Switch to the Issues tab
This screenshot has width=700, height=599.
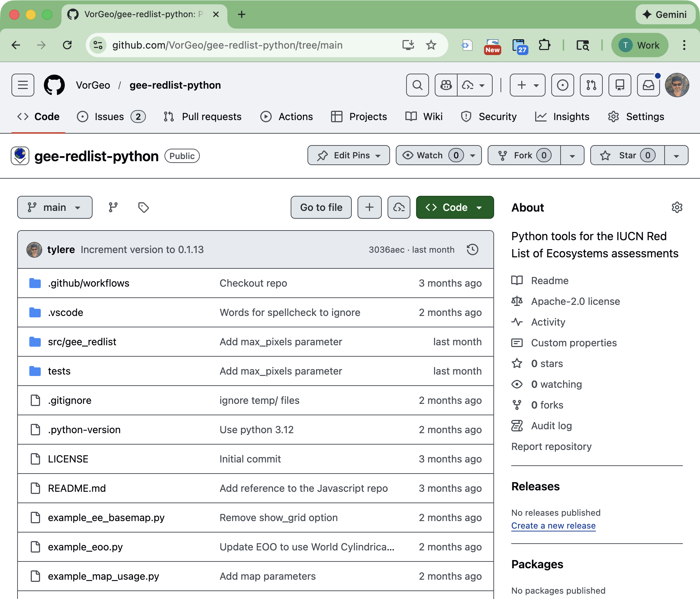(x=109, y=117)
